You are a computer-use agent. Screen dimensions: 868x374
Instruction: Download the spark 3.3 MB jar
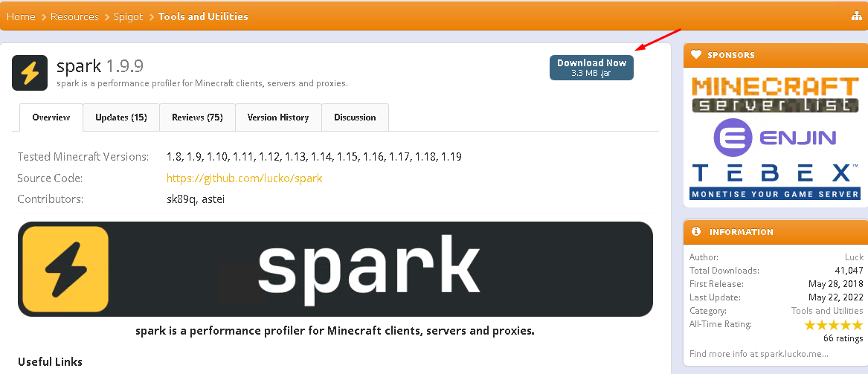[x=591, y=68]
